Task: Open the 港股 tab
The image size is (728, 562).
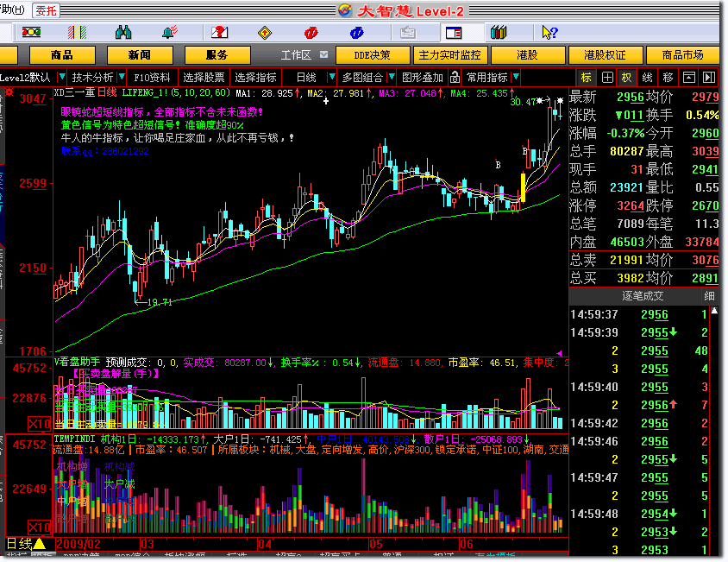Action: coord(527,55)
